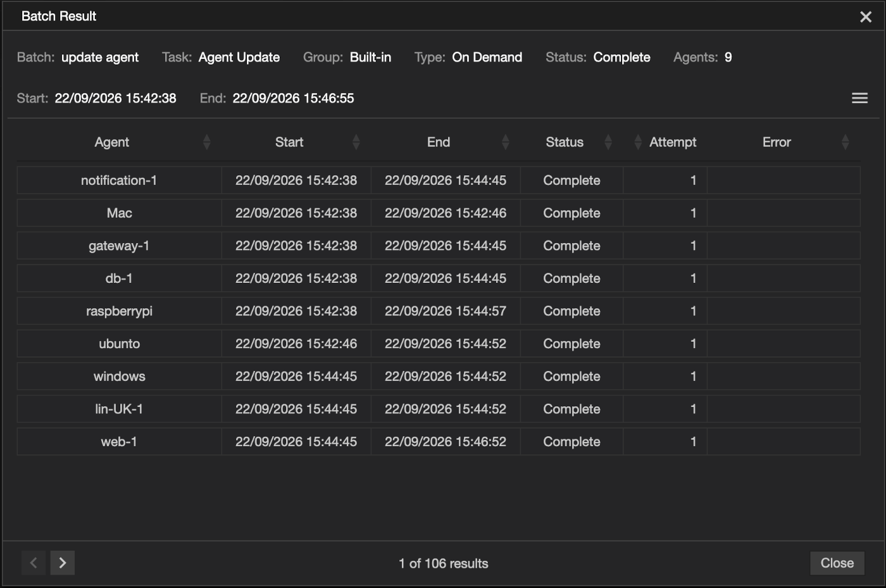Click the Start column header text

pyautogui.click(x=289, y=142)
